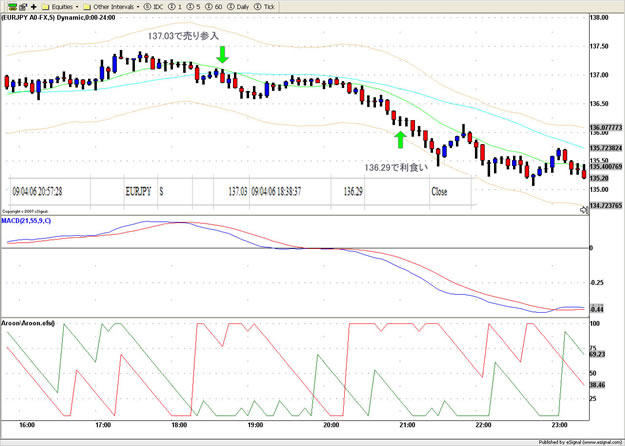
Task: Click the 21:00 time axis label
Action: coord(407,425)
